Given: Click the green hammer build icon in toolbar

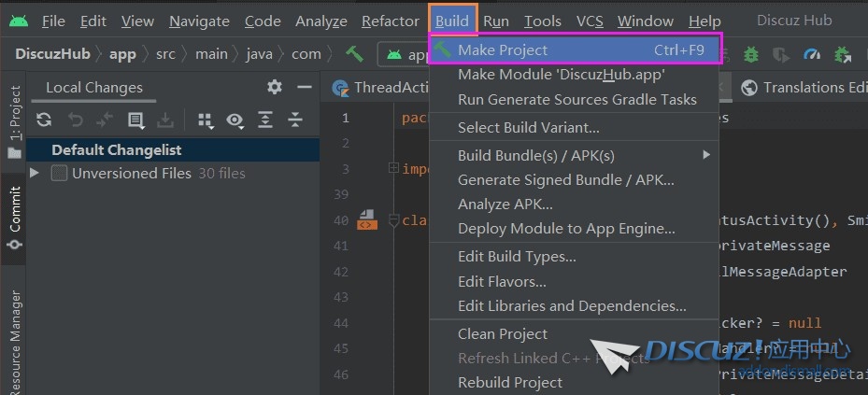Looking at the screenshot, I should point(355,54).
